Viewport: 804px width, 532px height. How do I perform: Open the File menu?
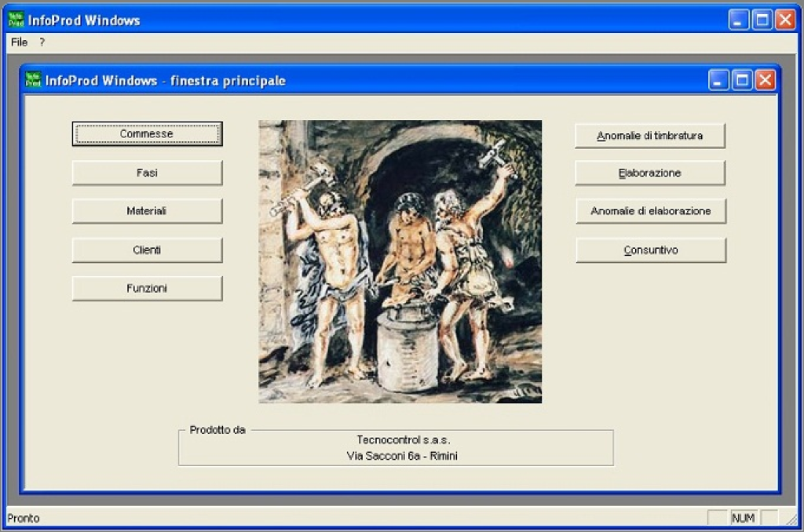pos(19,42)
